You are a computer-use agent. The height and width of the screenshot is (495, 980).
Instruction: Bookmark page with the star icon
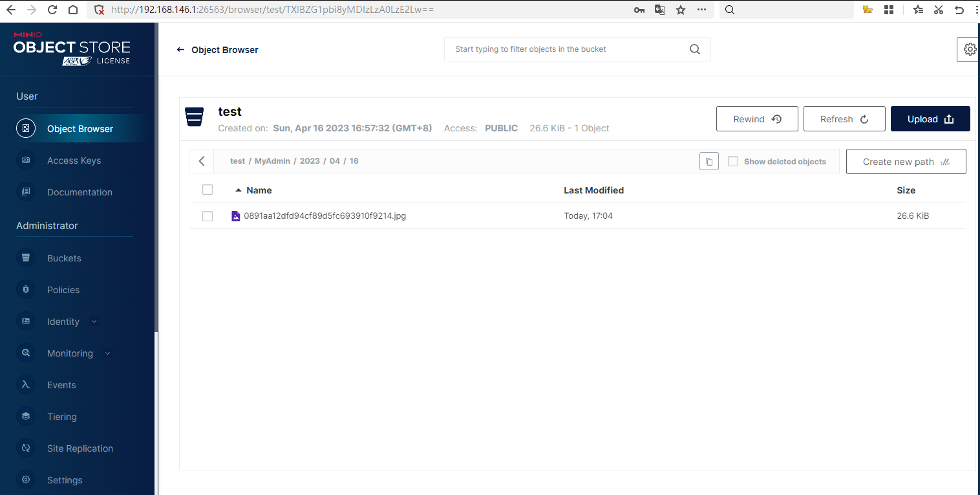coord(681,10)
